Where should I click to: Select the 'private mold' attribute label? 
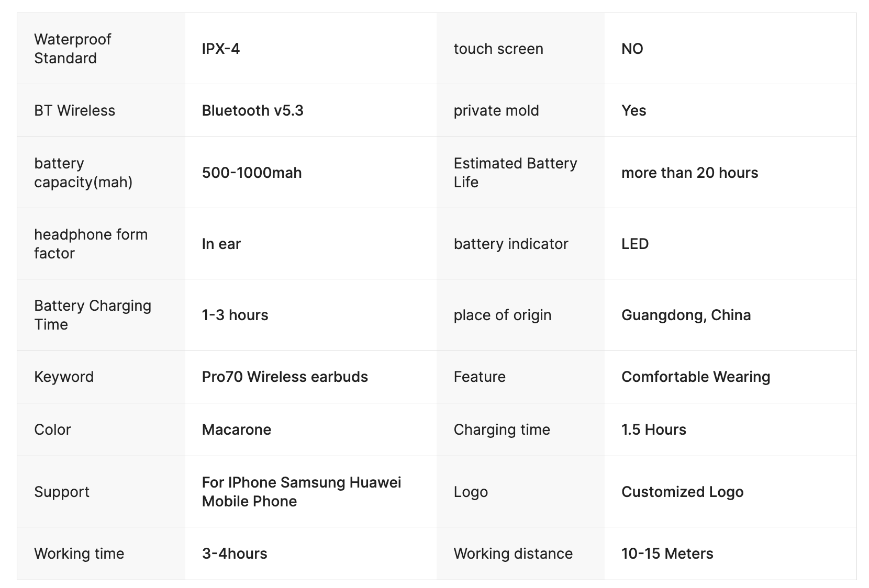(496, 110)
